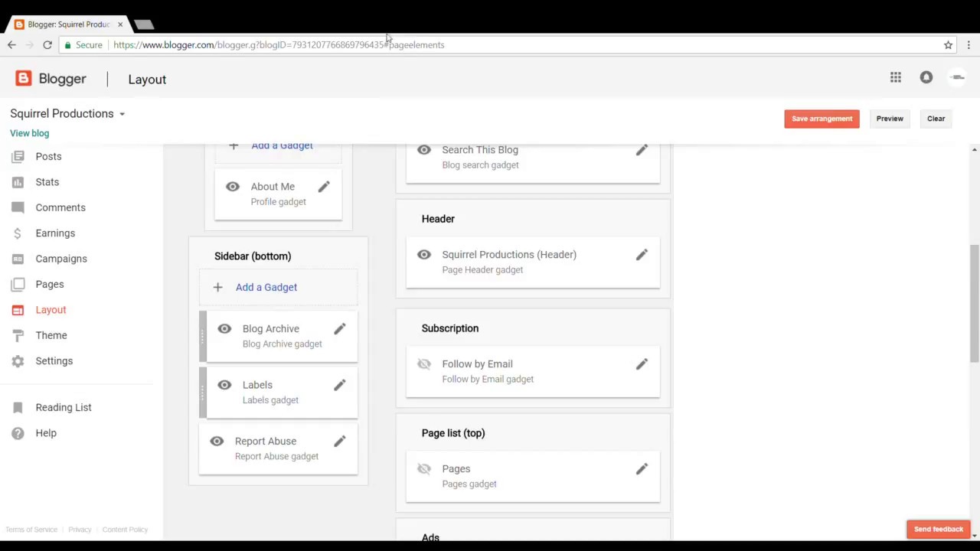
Task: Click the Theme paint roller icon
Action: coord(18,335)
